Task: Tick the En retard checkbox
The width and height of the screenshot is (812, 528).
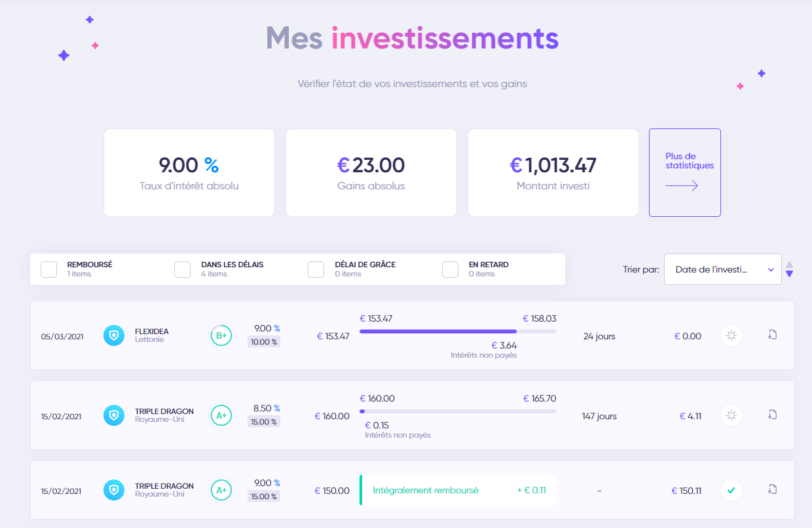Action: pyautogui.click(x=450, y=269)
